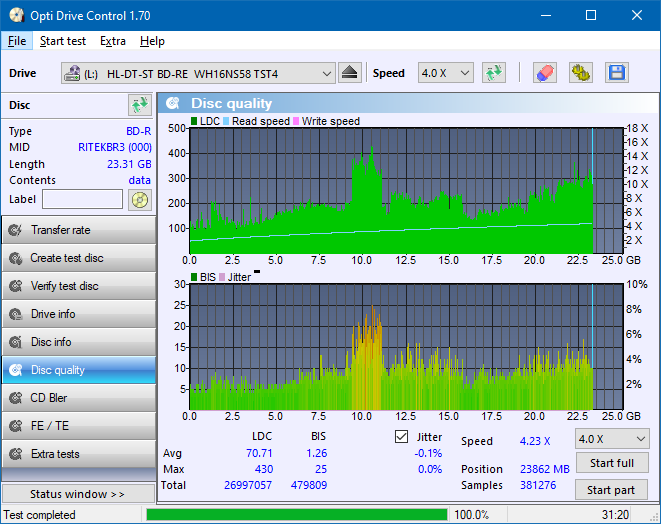Click the Start full button
The width and height of the screenshot is (661, 524).
click(611, 463)
